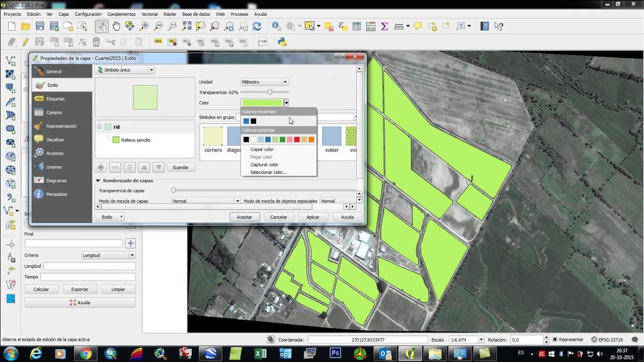Open the Símbolo único renderer dropdown
Viewport: 644px width, 362px height.
coord(125,70)
